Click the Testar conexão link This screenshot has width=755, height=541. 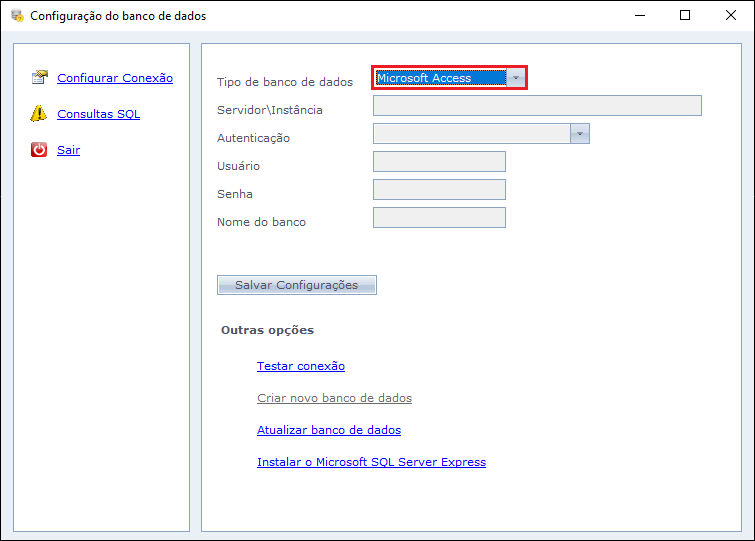300,366
